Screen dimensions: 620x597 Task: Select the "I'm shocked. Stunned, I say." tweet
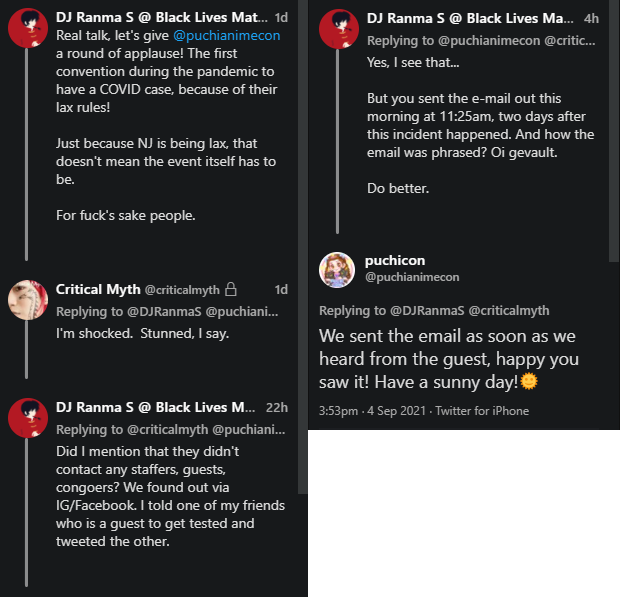(142, 331)
